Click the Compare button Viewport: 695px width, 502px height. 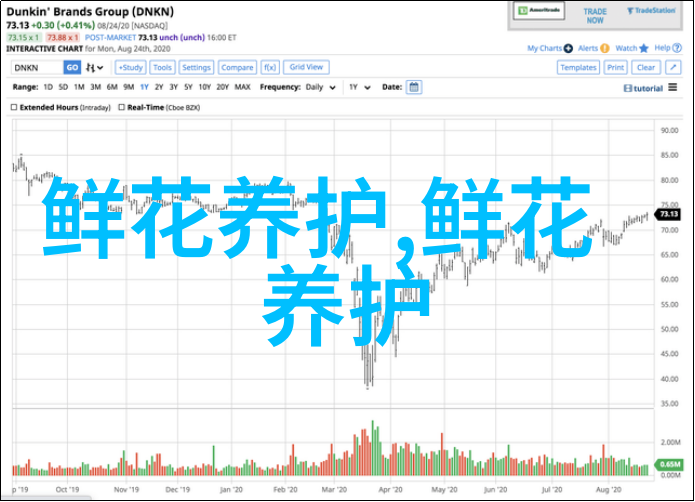tap(237, 68)
